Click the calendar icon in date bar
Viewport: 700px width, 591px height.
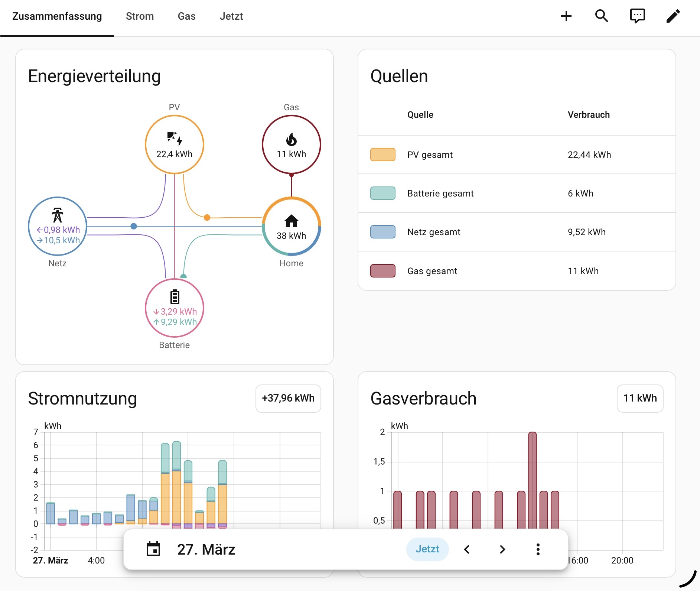point(153,549)
